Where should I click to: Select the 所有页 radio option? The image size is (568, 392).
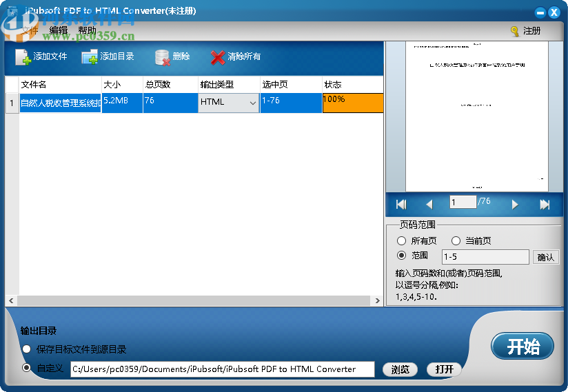401,240
